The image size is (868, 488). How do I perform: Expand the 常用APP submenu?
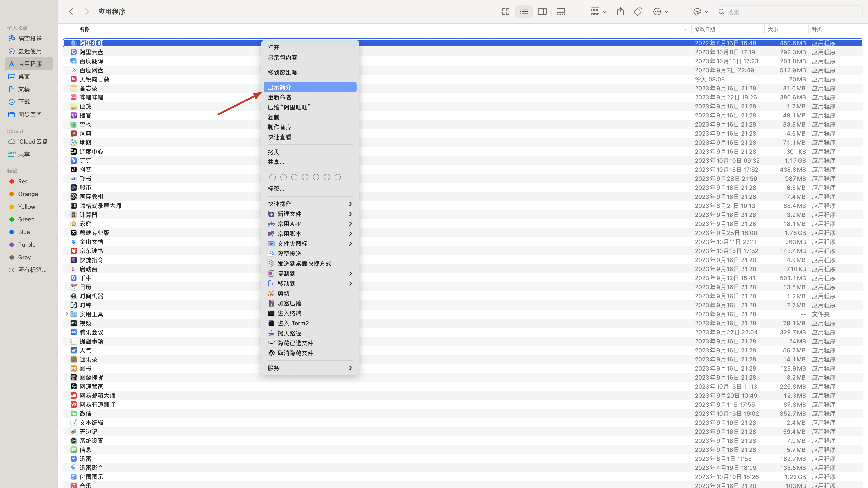point(310,224)
